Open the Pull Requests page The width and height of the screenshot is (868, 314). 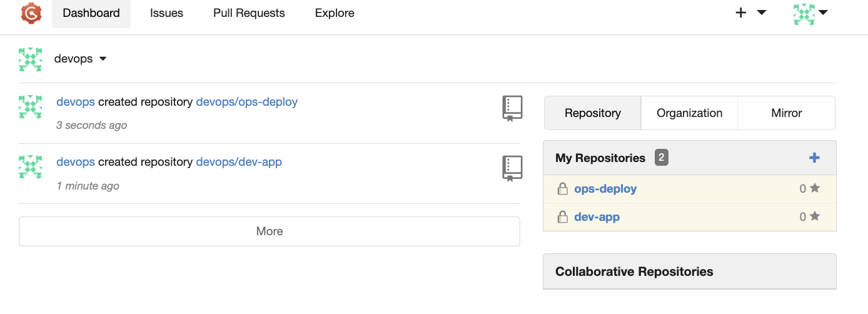tap(249, 13)
